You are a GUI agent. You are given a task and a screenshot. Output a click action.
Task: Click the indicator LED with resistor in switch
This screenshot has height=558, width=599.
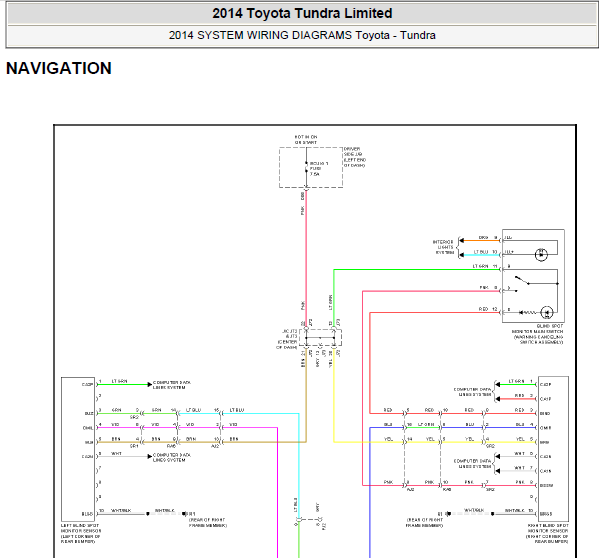point(536,312)
